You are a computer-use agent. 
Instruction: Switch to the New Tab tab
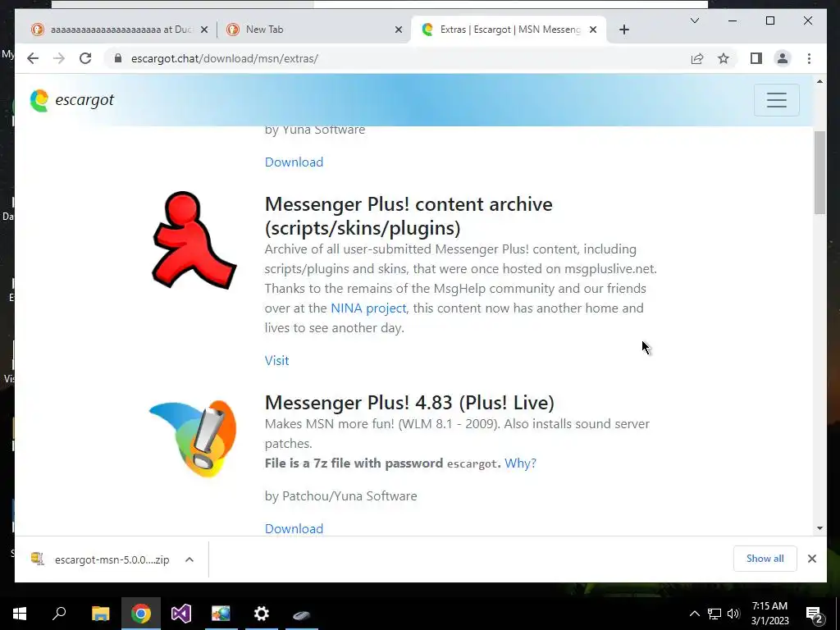(313, 30)
